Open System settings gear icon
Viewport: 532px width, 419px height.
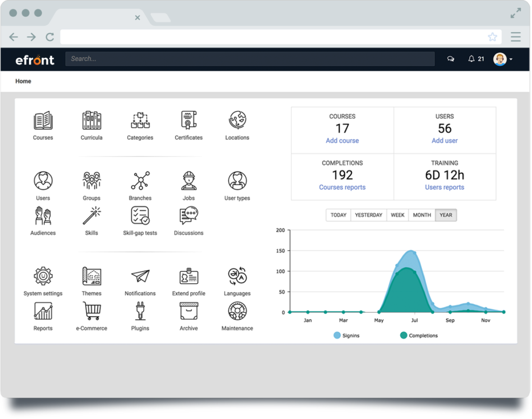[43, 276]
